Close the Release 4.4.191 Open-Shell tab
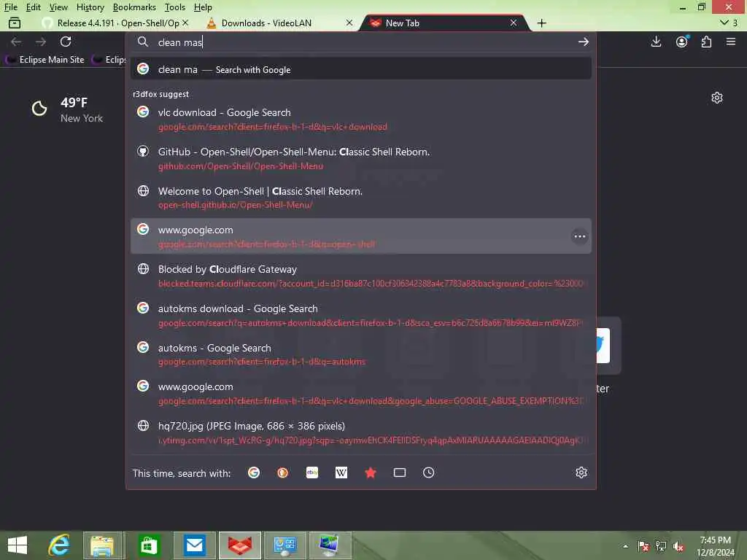Screen dimensions: 747x560 click(x=185, y=23)
